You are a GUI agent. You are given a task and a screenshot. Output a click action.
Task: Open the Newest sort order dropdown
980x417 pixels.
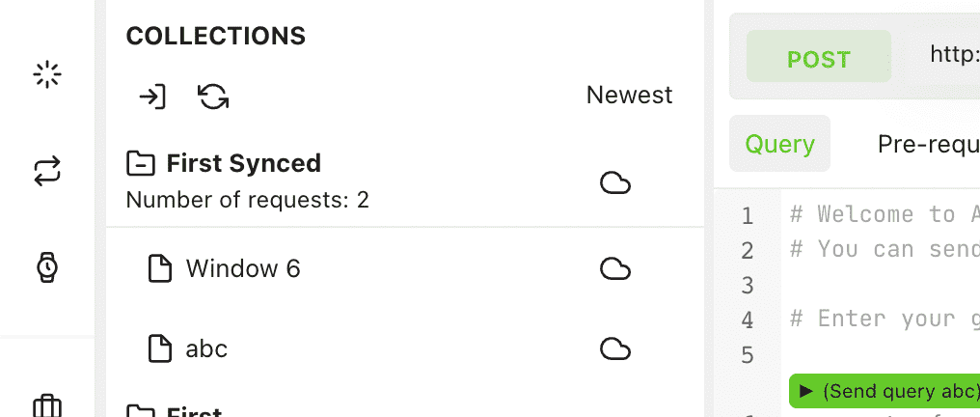click(629, 95)
